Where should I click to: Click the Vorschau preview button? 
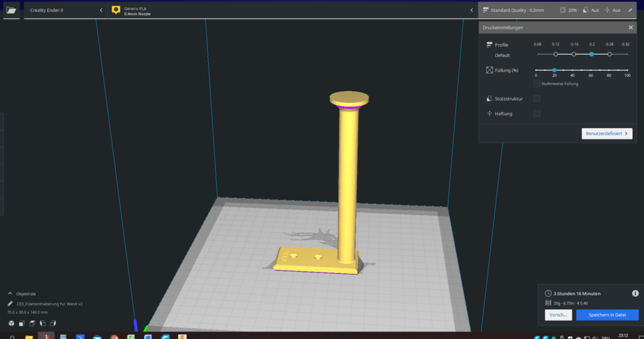tap(558, 314)
